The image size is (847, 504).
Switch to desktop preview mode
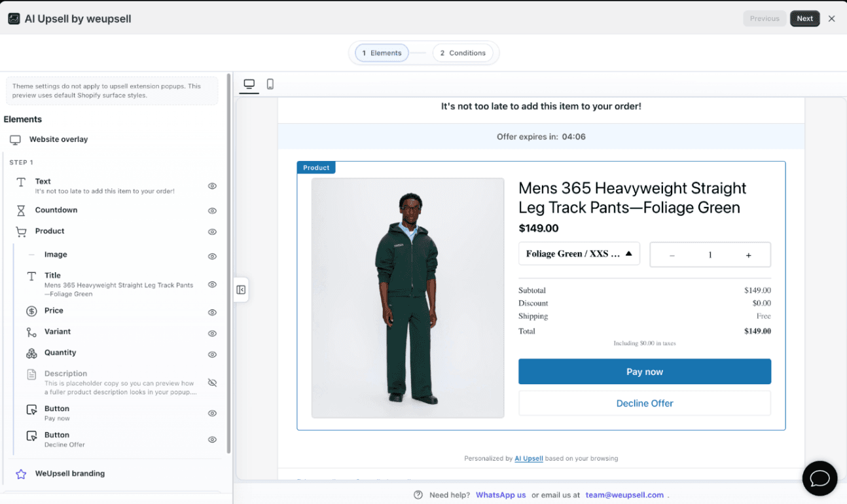point(249,84)
